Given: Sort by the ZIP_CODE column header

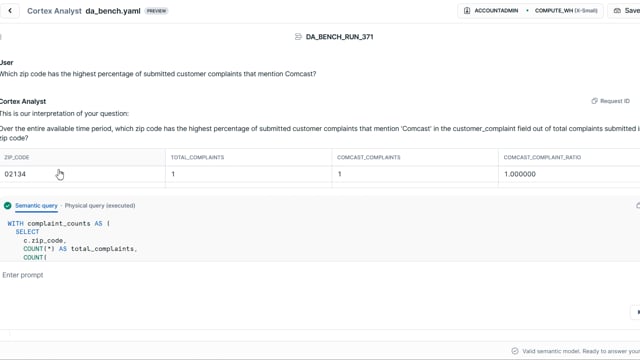Looking at the screenshot, I should point(17,157).
